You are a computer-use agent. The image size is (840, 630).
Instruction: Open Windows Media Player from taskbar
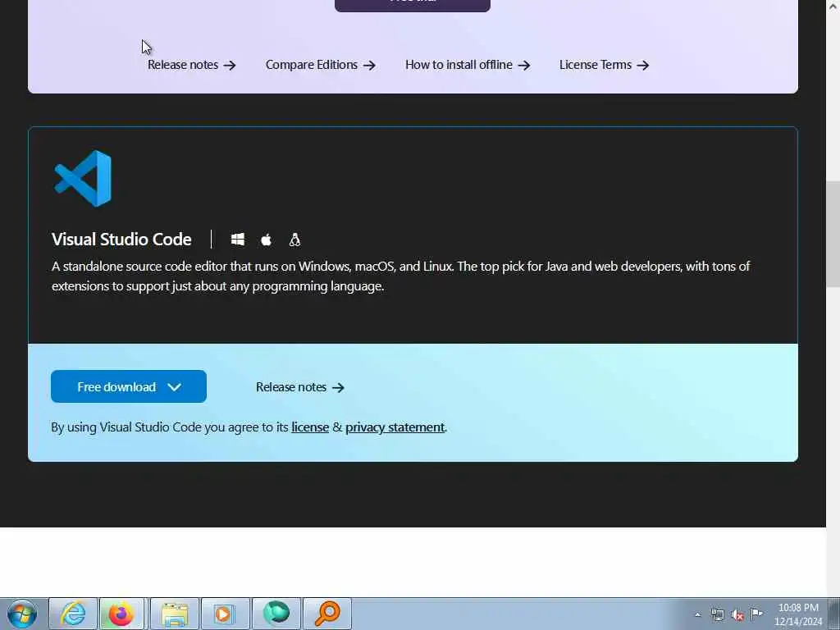pos(225,614)
